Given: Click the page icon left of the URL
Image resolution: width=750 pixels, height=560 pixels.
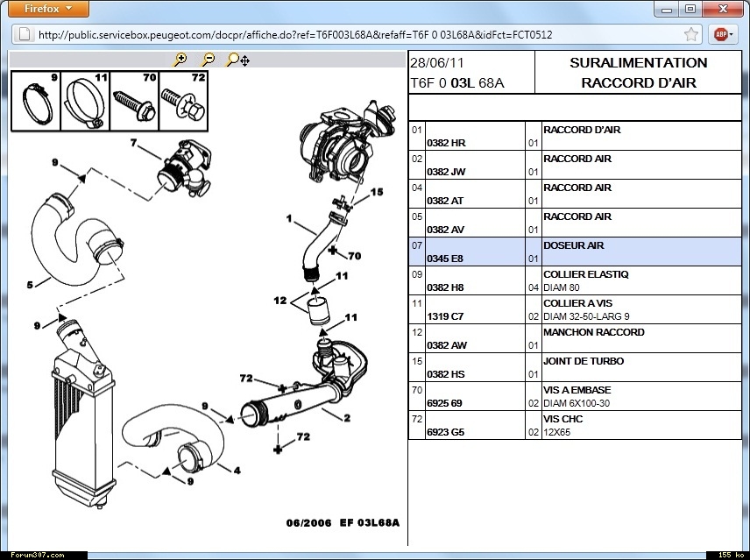Looking at the screenshot, I should click(25, 35).
